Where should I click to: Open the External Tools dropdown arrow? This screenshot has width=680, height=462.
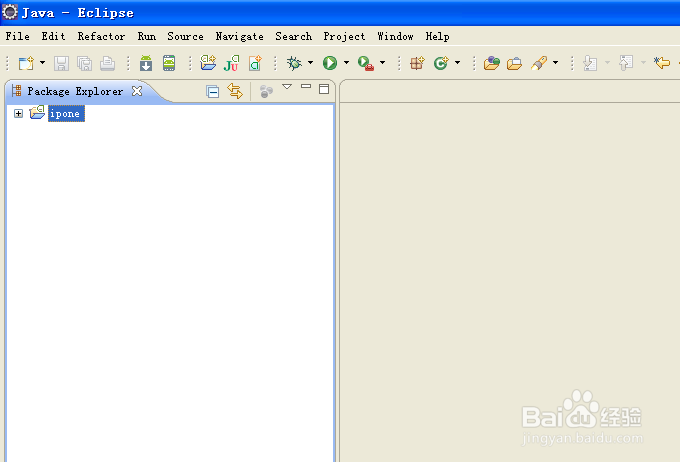(382, 63)
